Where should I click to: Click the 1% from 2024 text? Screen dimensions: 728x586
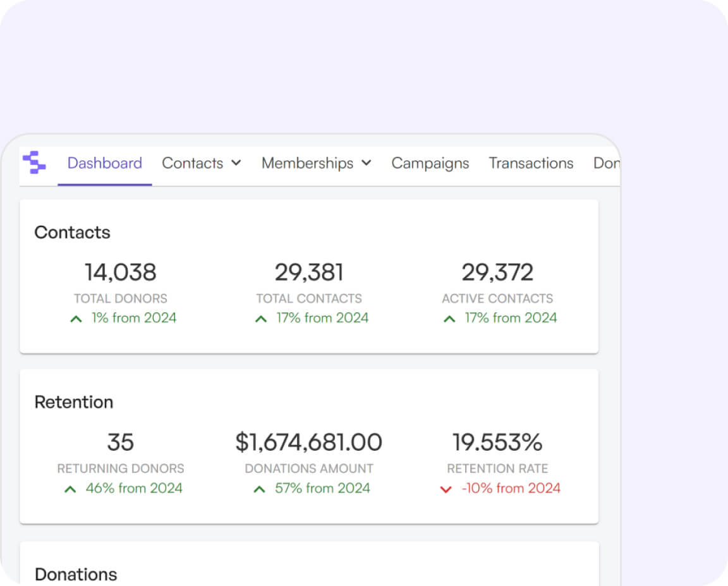coord(134,317)
